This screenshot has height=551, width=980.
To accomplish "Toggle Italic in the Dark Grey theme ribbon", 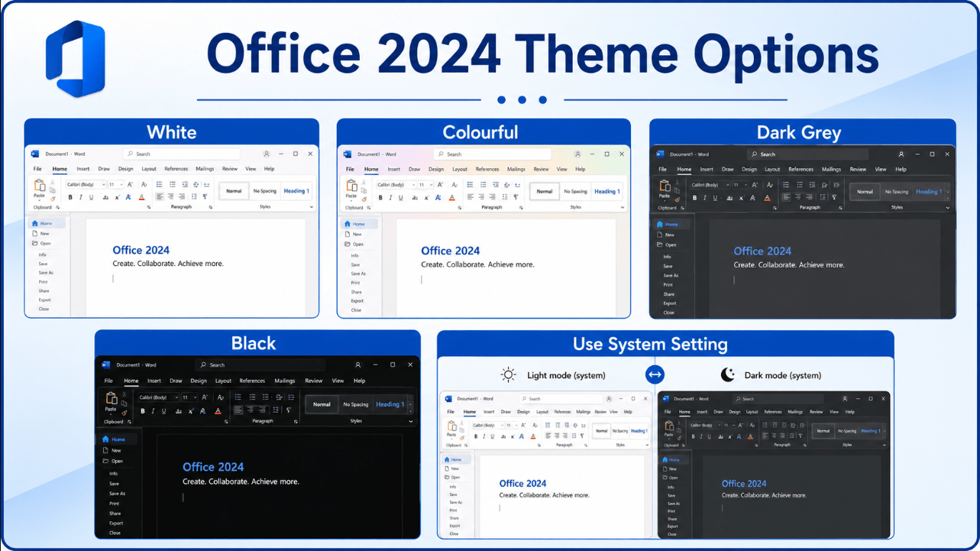I will [x=705, y=198].
